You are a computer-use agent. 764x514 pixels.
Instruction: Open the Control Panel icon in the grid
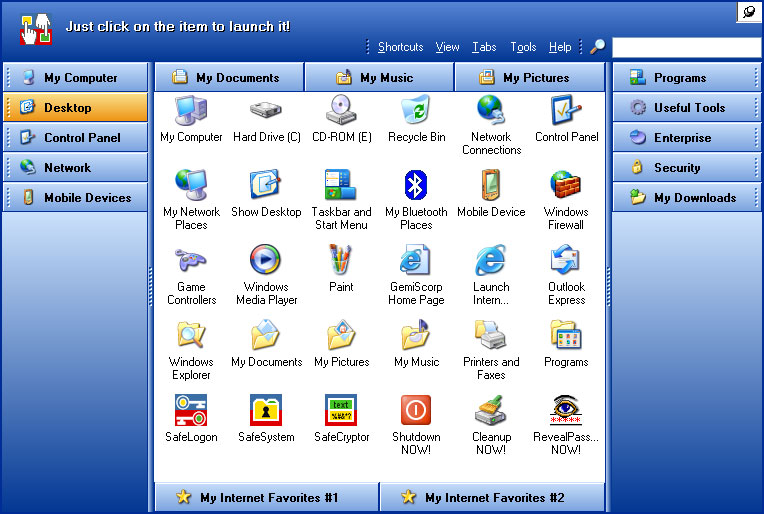pos(566,110)
